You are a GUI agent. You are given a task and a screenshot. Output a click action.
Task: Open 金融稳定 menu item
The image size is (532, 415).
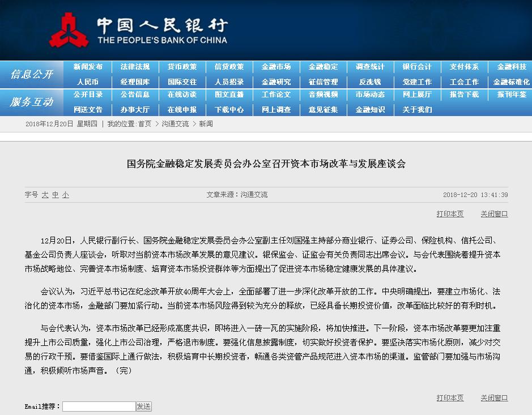click(x=324, y=67)
